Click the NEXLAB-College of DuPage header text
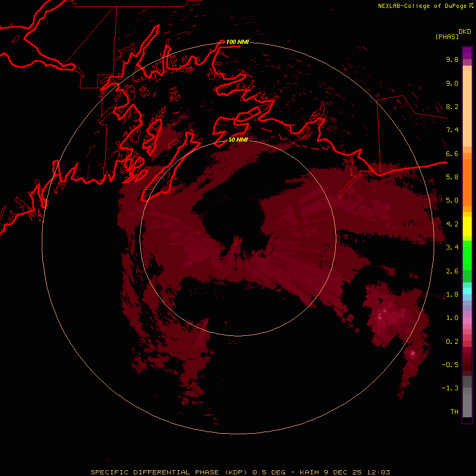476x476 pixels. coord(423,6)
